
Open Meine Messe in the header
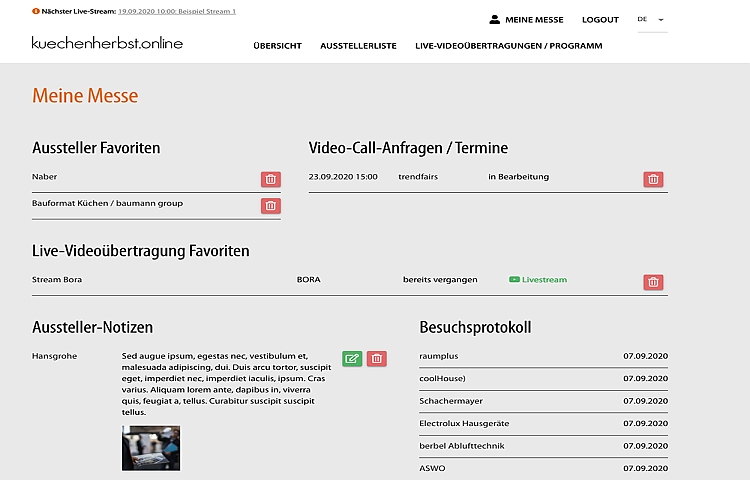tap(534, 20)
